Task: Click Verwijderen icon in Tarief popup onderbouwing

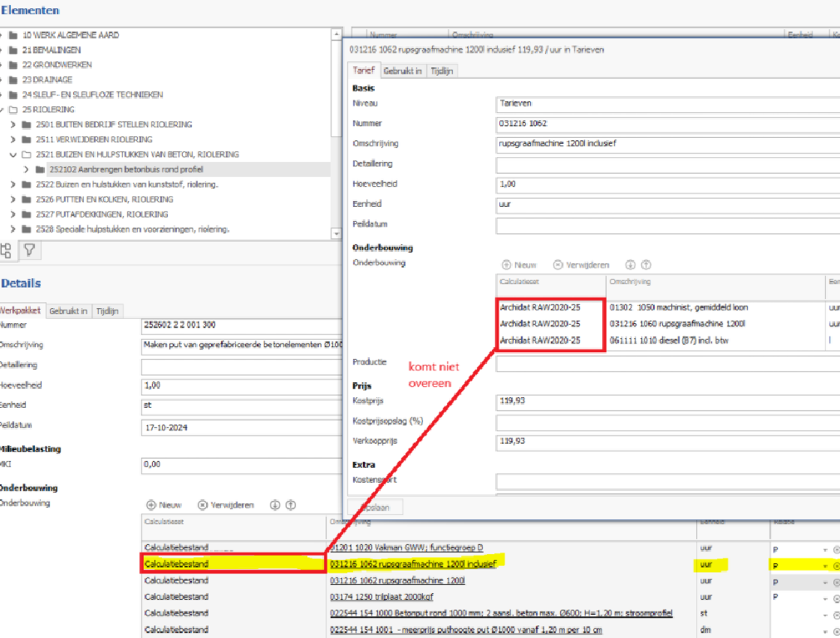Action: 558,265
